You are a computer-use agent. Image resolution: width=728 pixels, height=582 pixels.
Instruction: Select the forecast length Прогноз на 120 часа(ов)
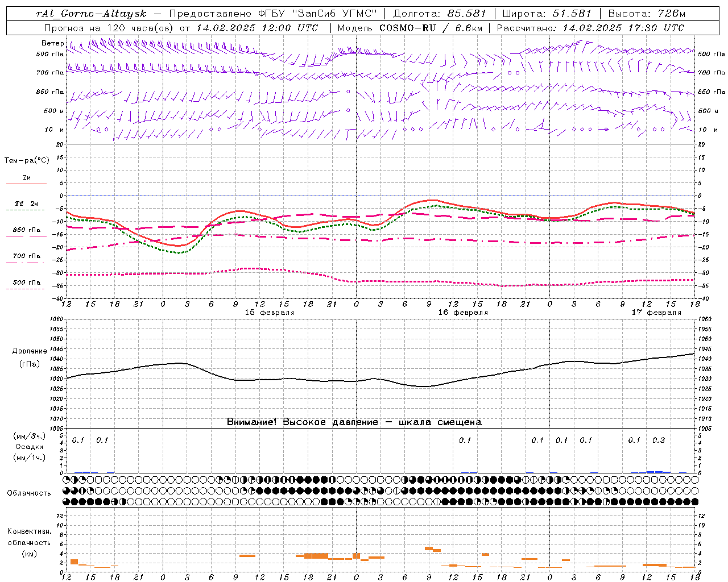(x=109, y=28)
